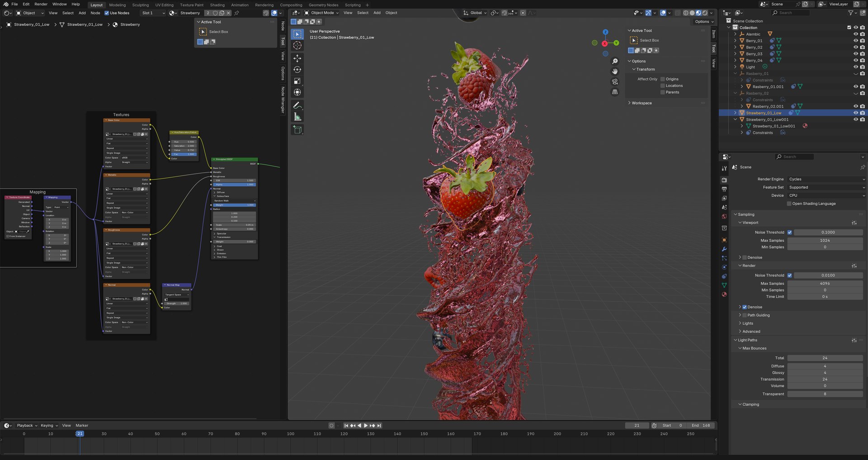The height and width of the screenshot is (460, 868).
Task: Jump to the timeline end frame
Action: pos(379,426)
